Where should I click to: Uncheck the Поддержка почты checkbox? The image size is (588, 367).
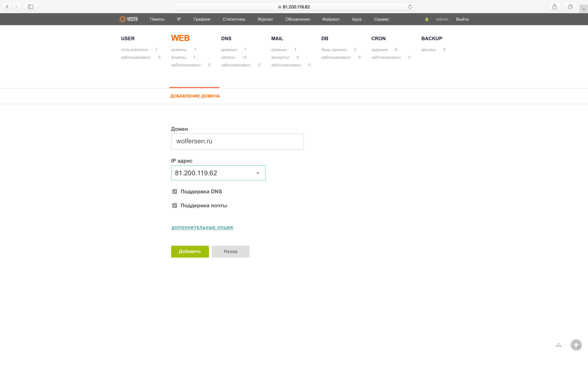pyautogui.click(x=174, y=206)
